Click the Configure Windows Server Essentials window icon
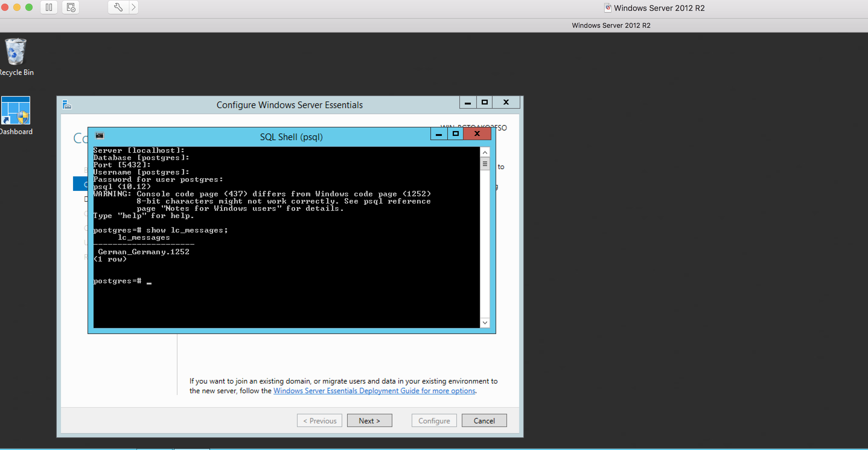The width and height of the screenshot is (868, 450). pyautogui.click(x=67, y=105)
